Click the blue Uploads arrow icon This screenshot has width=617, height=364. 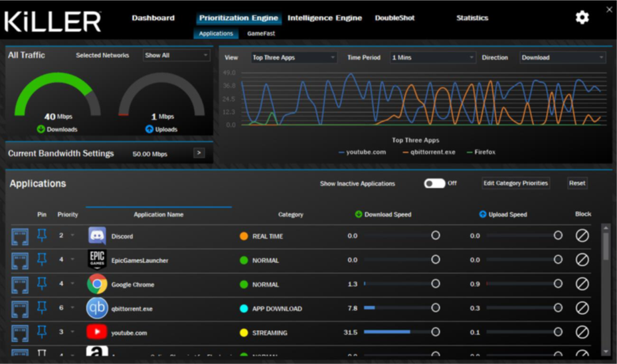pyautogui.click(x=149, y=129)
